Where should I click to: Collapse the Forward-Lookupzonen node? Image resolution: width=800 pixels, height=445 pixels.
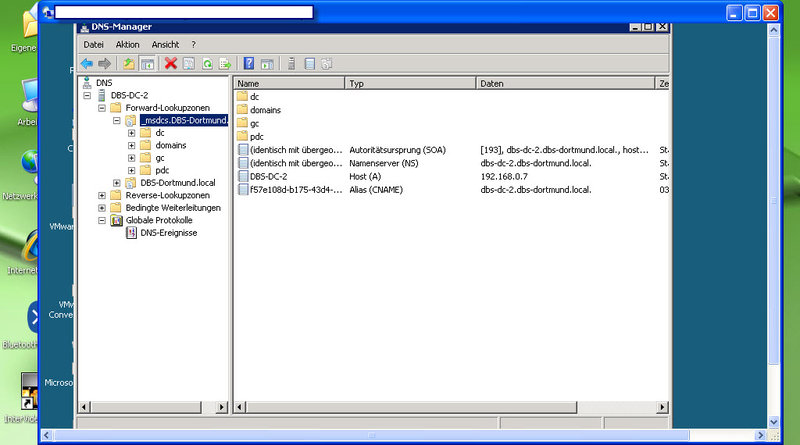point(102,108)
